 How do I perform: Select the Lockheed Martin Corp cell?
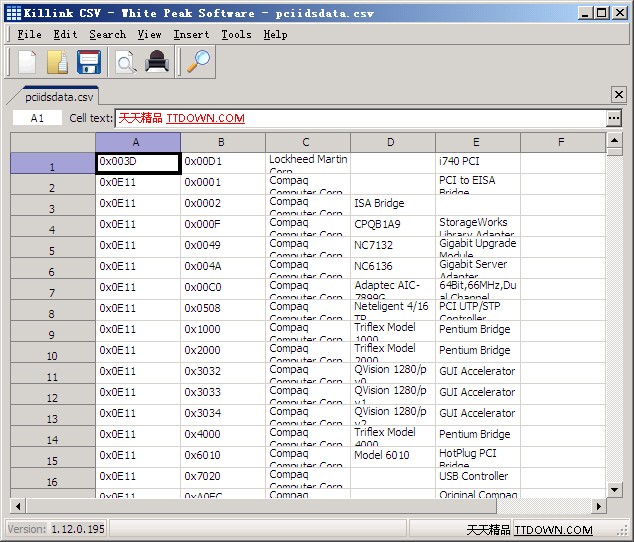click(308, 163)
